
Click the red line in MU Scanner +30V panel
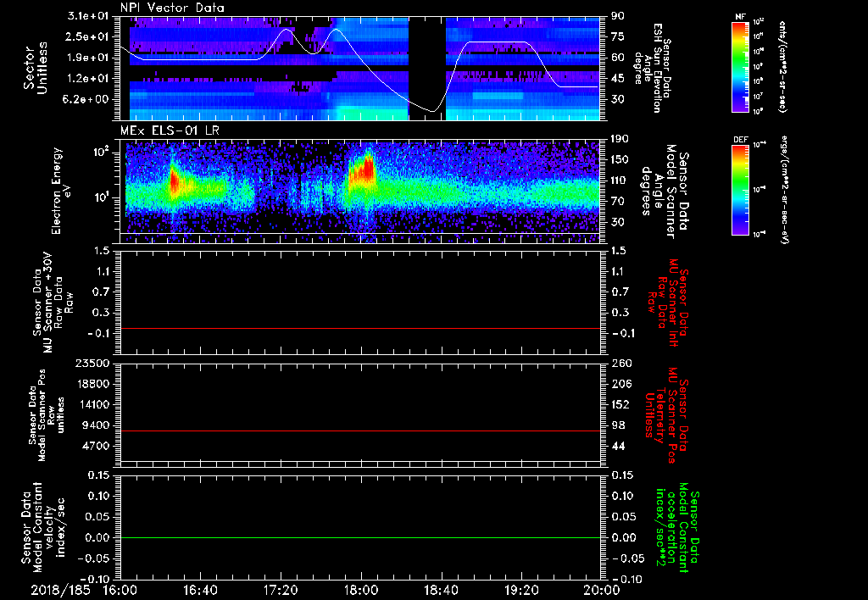[x=359, y=328]
